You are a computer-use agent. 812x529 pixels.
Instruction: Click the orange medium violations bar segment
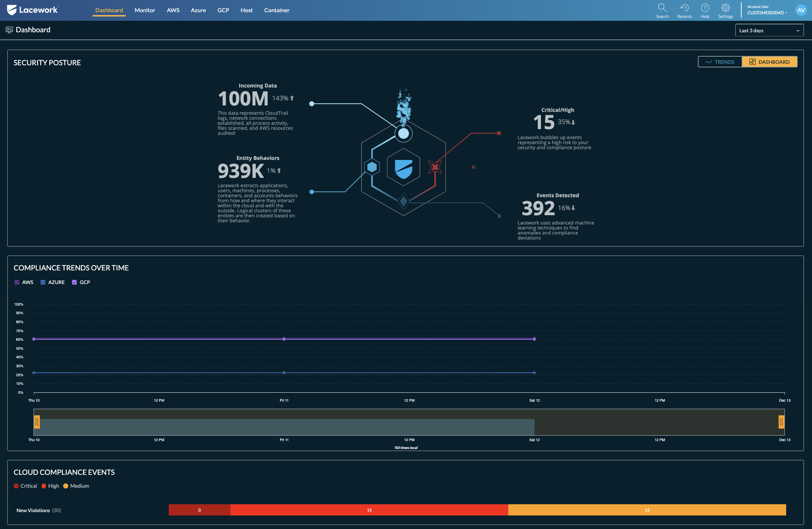[x=647, y=510]
